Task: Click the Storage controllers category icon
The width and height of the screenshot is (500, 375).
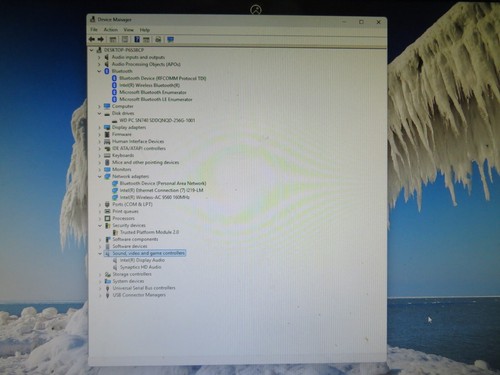Action: [107, 274]
